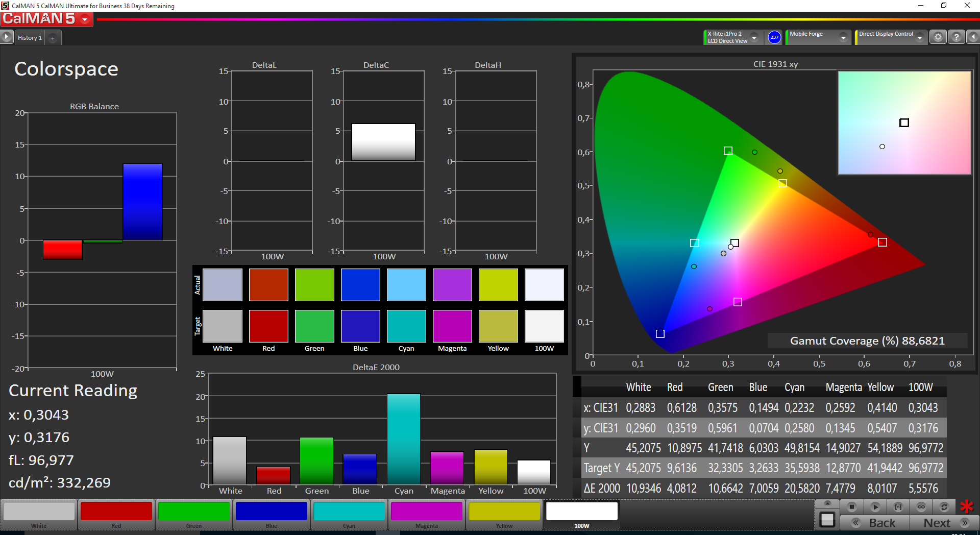
Task: Click the Actual Yellow color patch
Action: pos(498,285)
